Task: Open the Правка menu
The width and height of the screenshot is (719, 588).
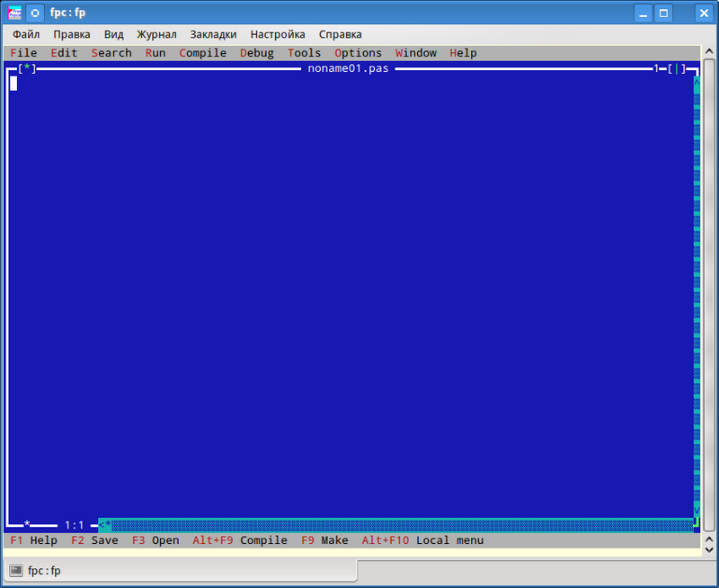Action: click(x=72, y=34)
